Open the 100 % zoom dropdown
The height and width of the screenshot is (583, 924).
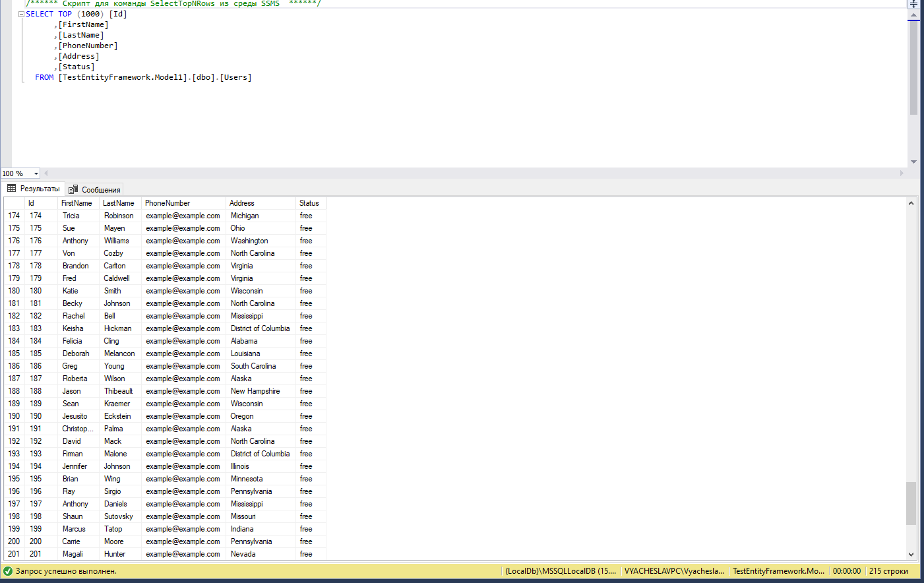coord(36,173)
